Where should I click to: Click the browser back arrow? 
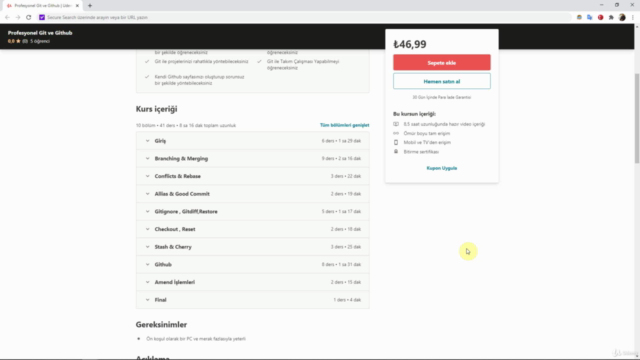pos(7,18)
